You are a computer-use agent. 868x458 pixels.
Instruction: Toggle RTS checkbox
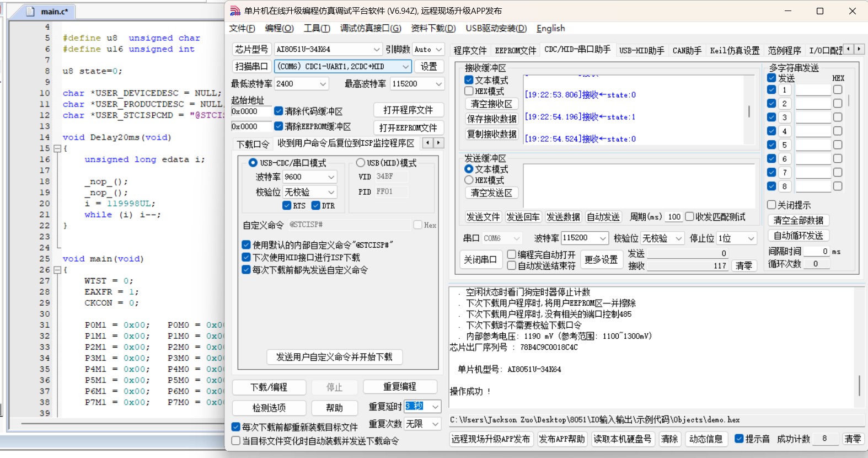click(x=287, y=205)
